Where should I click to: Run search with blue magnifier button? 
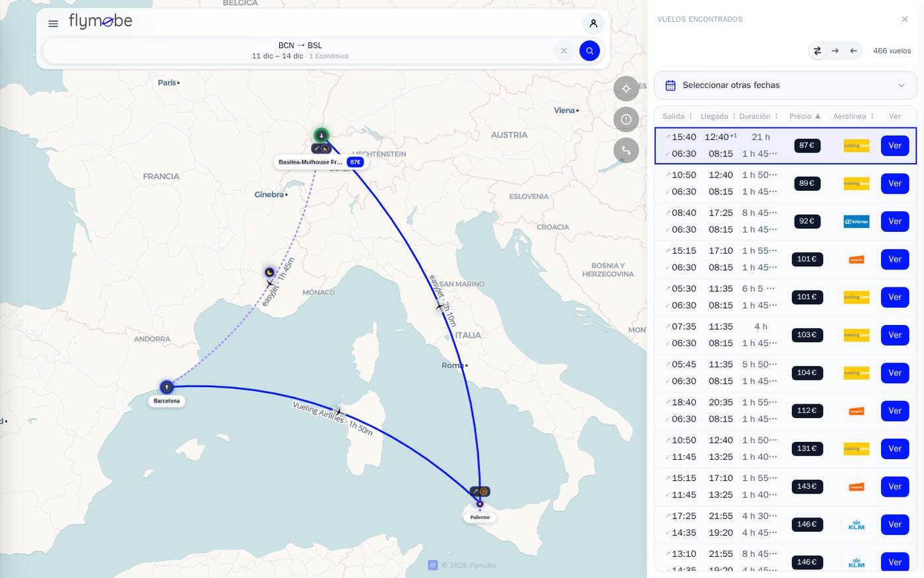(589, 51)
